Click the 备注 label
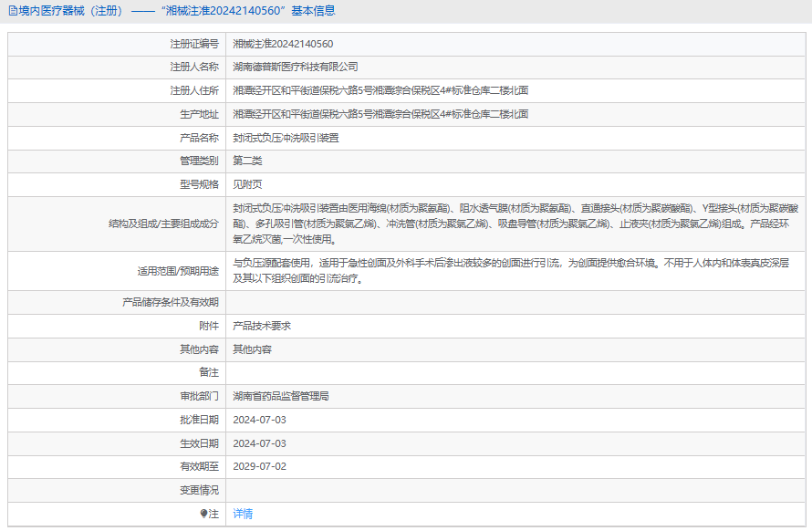 tap(209, 372)
